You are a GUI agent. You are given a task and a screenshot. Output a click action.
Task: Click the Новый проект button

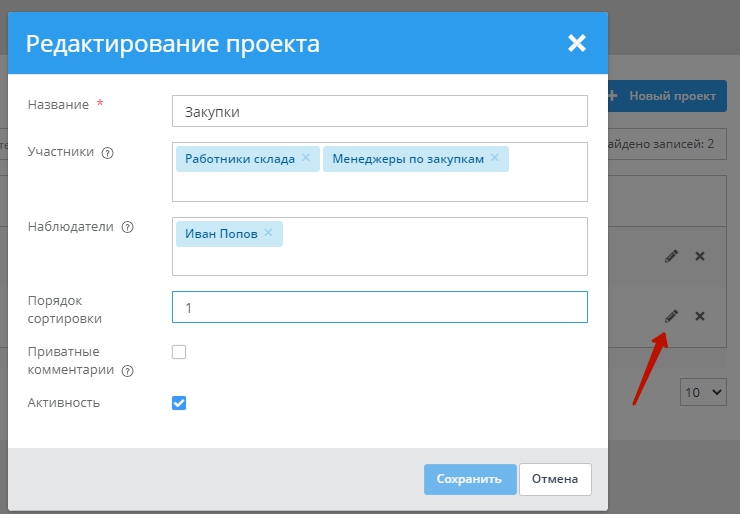pyautogui.click(x=666, y=96)
